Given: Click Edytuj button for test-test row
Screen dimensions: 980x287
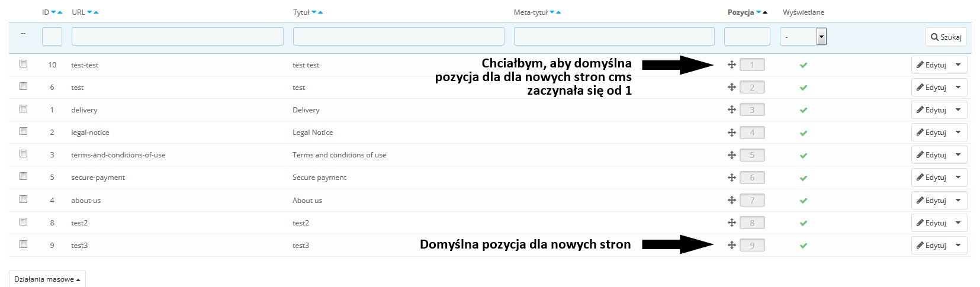Looking at the screenshot, I should click(931, 65).
